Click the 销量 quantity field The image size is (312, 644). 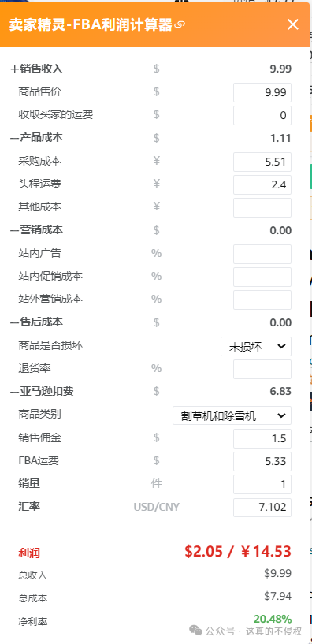pos(262,484)
